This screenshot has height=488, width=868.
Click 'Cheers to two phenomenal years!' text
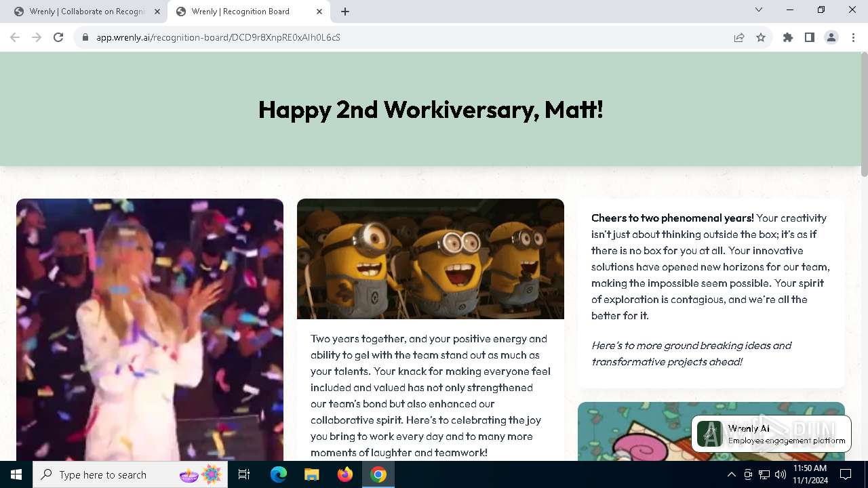[x=672, y=218]
